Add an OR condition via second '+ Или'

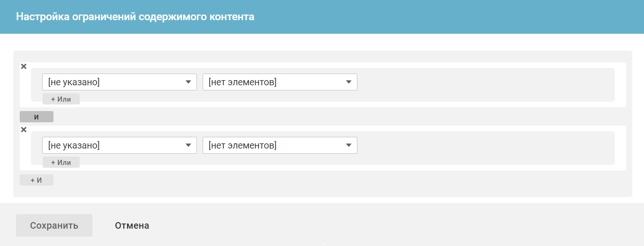pyautogui.click(x=61, y=162)
